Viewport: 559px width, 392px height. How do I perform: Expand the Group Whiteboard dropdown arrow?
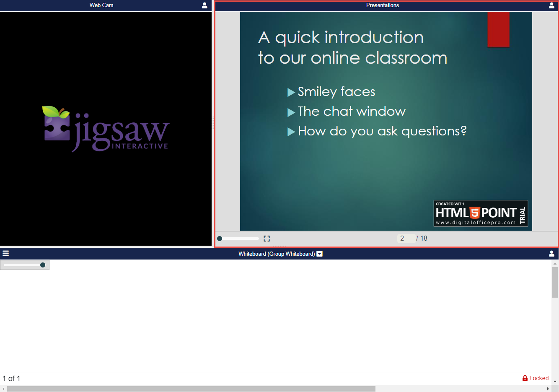(x=320, y=254)
